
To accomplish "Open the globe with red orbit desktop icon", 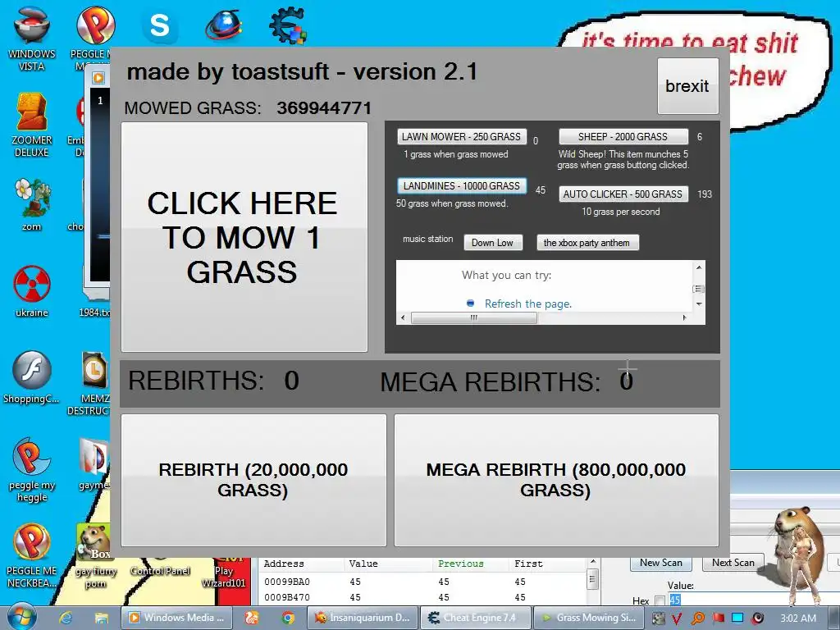I will [x=224, y=25].
